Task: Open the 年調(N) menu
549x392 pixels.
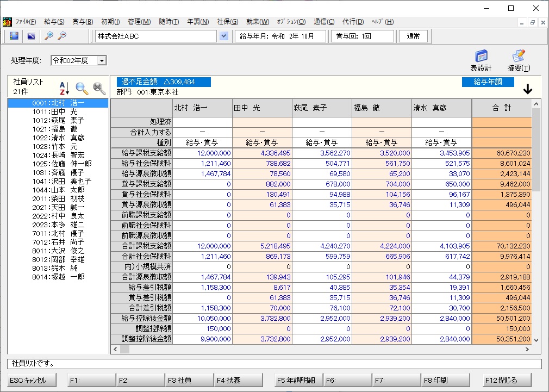Action: 198,22
